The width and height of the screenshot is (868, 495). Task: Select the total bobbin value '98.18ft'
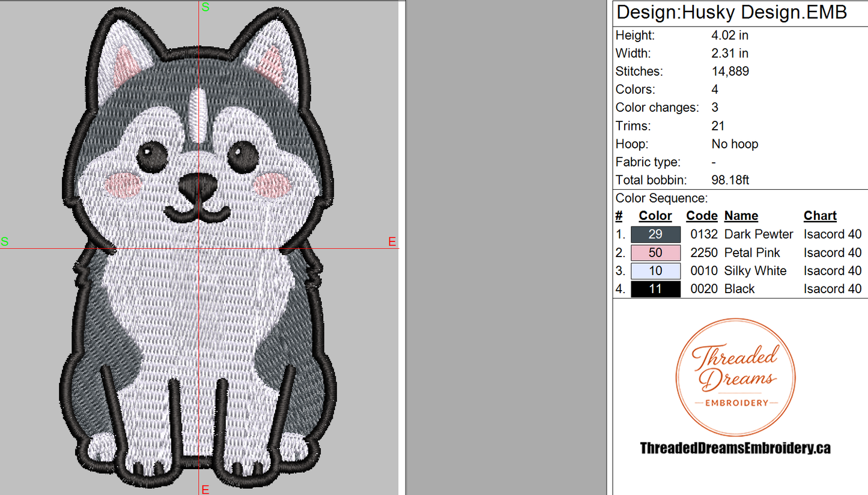click(730, 180)
